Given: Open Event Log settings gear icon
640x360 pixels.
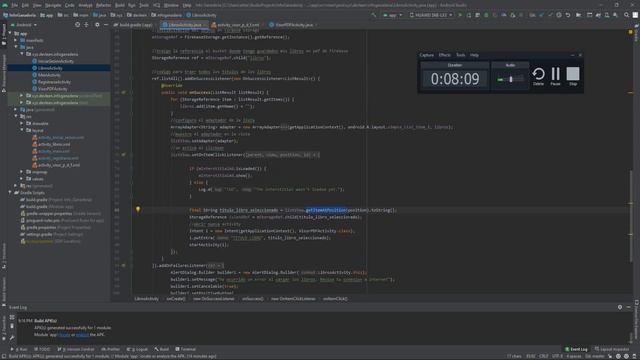Looking at the screenshot, I should tap(620, 307).
